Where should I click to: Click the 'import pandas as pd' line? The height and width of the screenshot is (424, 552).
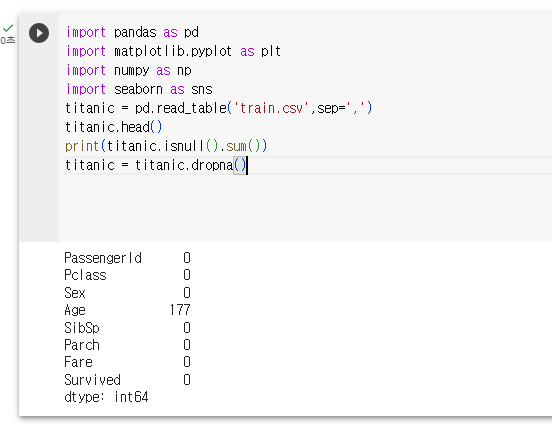point(132,32)
